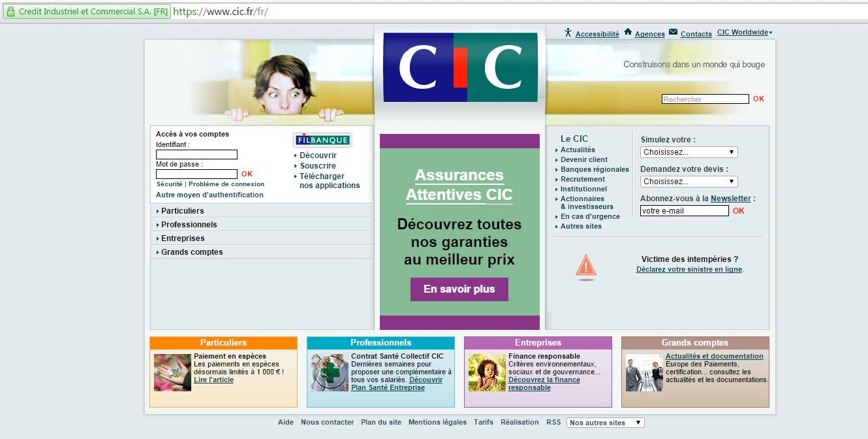868x439 pixels.
Task: Open the Simulez votre Choisissez dropdown
Action: click(x=689, y=152)
